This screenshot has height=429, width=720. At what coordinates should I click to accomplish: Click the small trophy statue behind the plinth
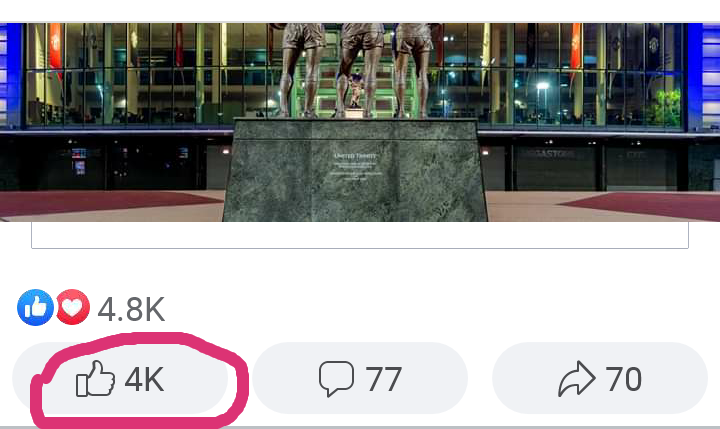(x=356, y=95)
